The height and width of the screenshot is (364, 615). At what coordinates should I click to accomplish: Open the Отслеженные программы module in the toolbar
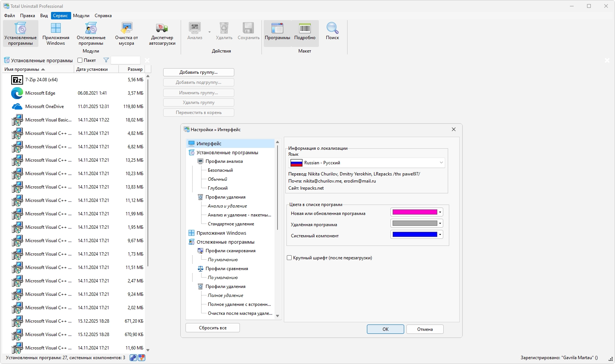tap(91, 34)
